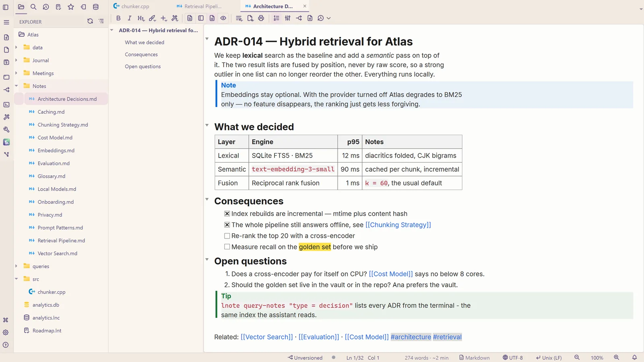
Task: Switch to the chunker.cpp tab
Action: pos(131,6)
